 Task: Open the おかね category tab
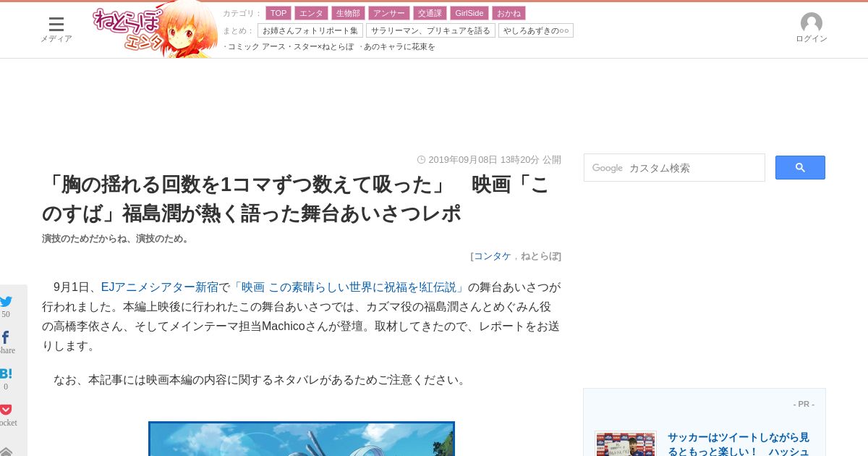tap(509, 13)
